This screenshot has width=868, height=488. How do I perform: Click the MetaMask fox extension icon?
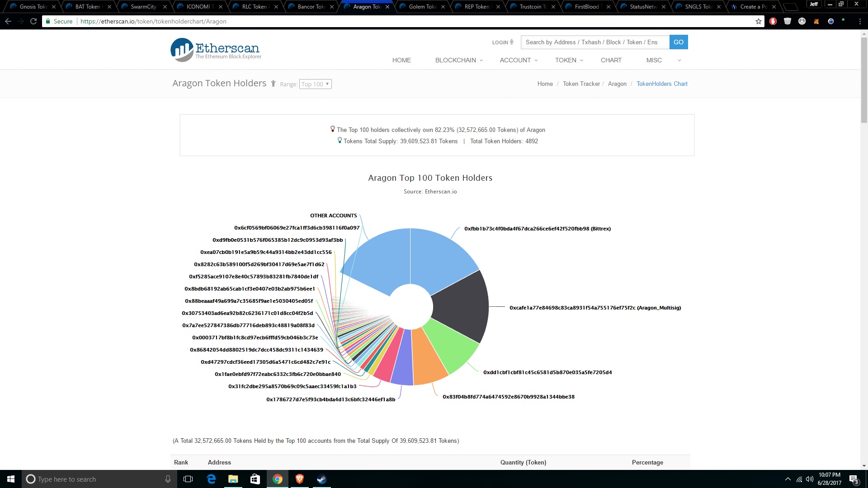[x=816, y=21]
